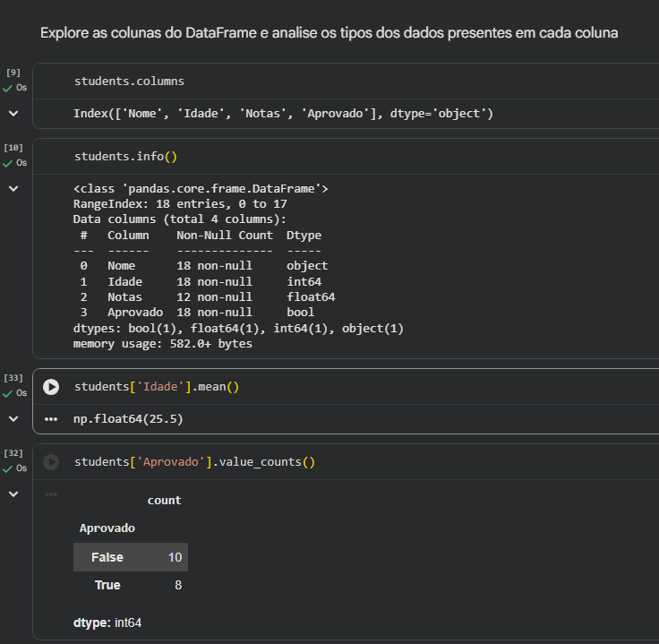Click the 'Data columns (total 4 columns)' line
Screen dimensions: 659x644
click(179, 219)
